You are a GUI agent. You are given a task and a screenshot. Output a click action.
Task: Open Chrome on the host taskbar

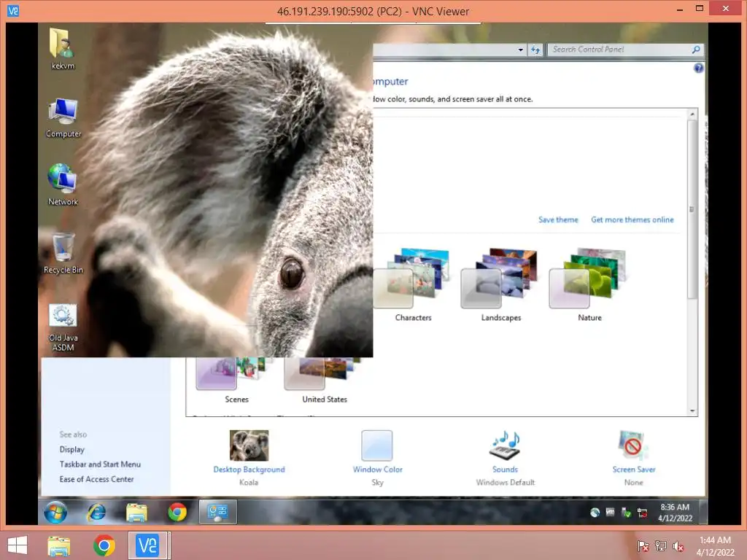pos(104,545)
